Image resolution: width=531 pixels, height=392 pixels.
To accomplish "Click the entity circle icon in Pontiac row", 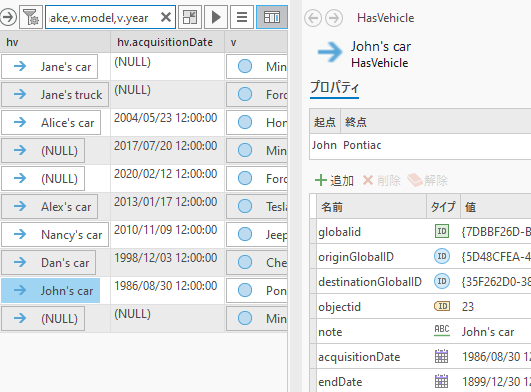I will (x=245, y=290).
